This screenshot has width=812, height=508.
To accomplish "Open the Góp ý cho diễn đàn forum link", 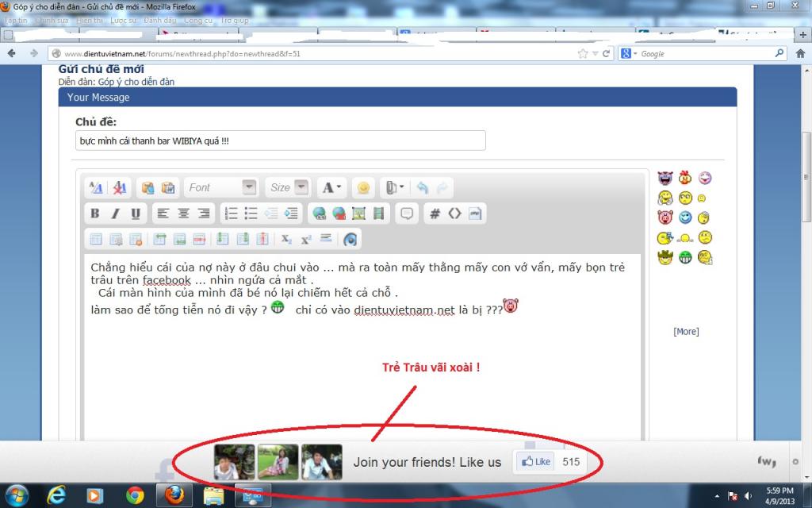I will 136,82.
